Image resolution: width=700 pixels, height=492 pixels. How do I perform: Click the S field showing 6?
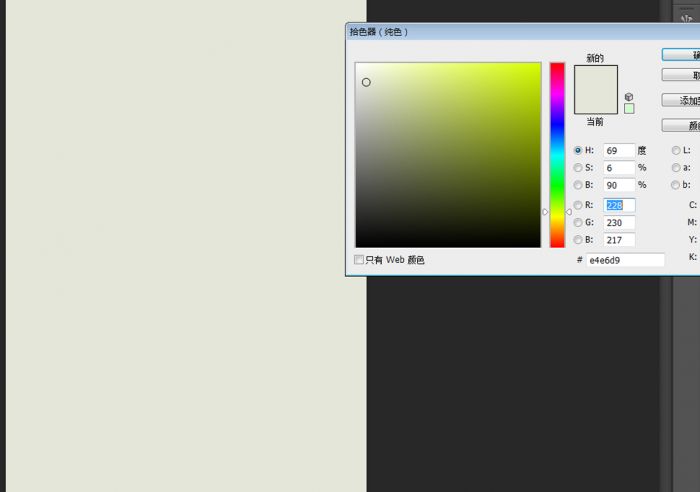coord(619,168)
